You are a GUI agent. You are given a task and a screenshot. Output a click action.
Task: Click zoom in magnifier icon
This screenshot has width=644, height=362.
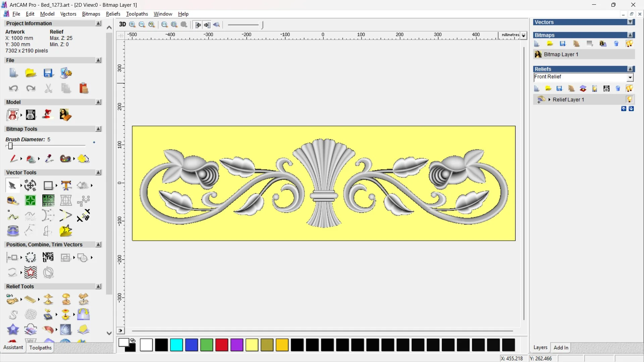coord(132,24)
